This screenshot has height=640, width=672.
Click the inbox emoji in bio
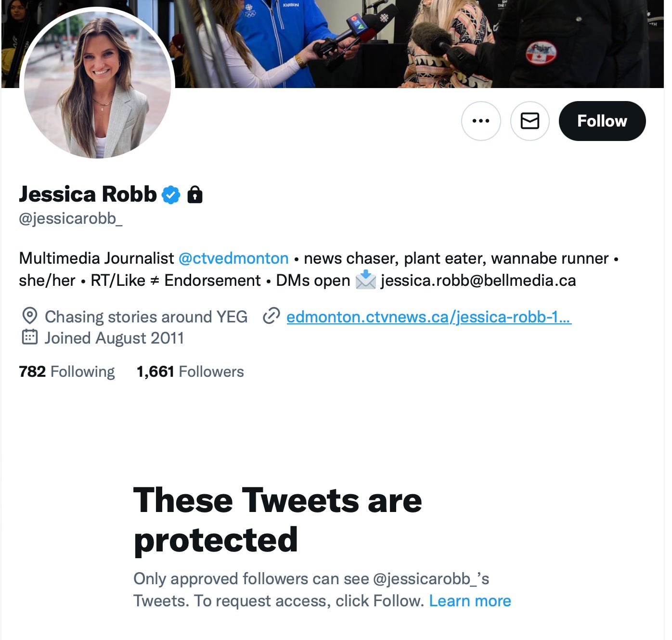(366, 280)
